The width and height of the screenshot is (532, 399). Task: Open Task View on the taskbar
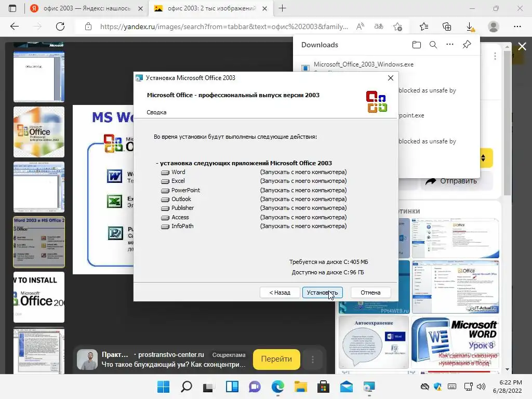pos(209,387)
